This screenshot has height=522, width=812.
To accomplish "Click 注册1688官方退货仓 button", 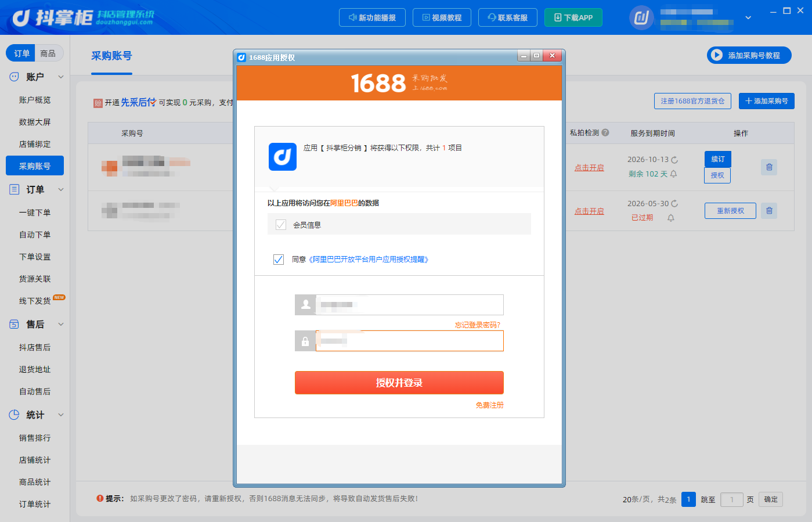I will coord(692,101).
